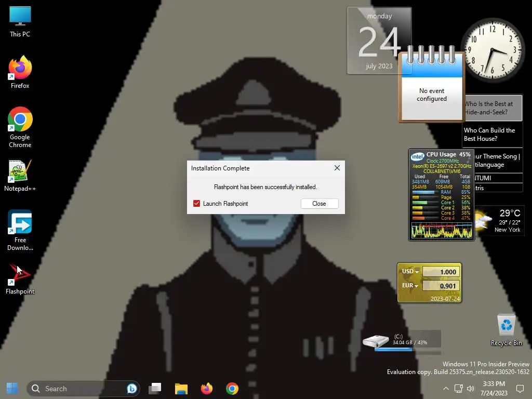
Task: Select the Google Chrome desktop shortcut
Action: point(20,127)
